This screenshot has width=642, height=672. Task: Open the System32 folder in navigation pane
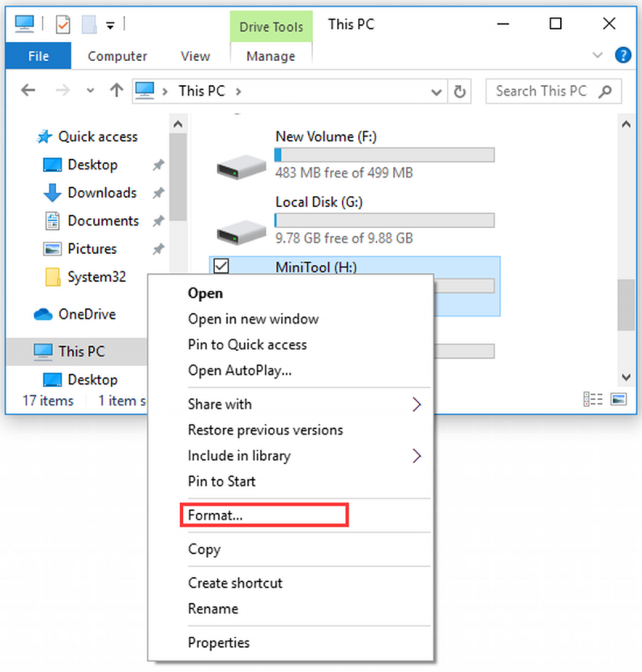[96, 277]
